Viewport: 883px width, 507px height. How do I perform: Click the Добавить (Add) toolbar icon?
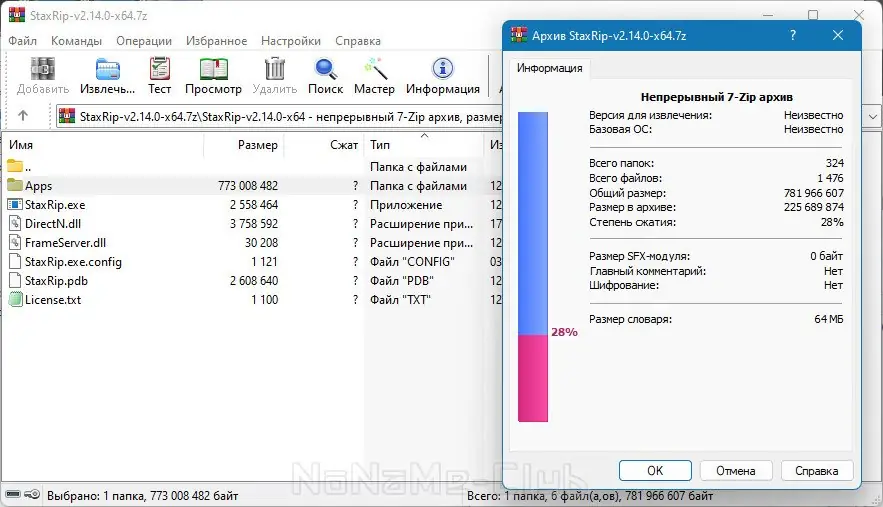coord(43,69)
